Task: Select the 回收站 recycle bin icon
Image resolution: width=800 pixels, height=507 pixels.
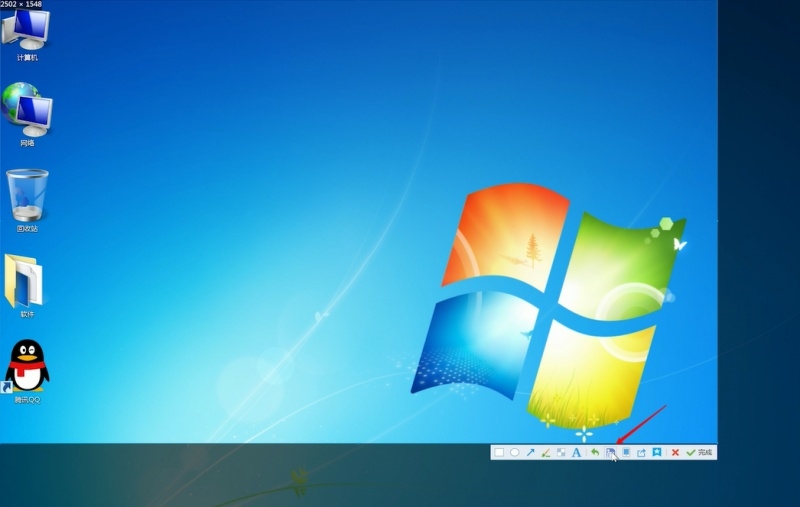Action: pos(27,200)
